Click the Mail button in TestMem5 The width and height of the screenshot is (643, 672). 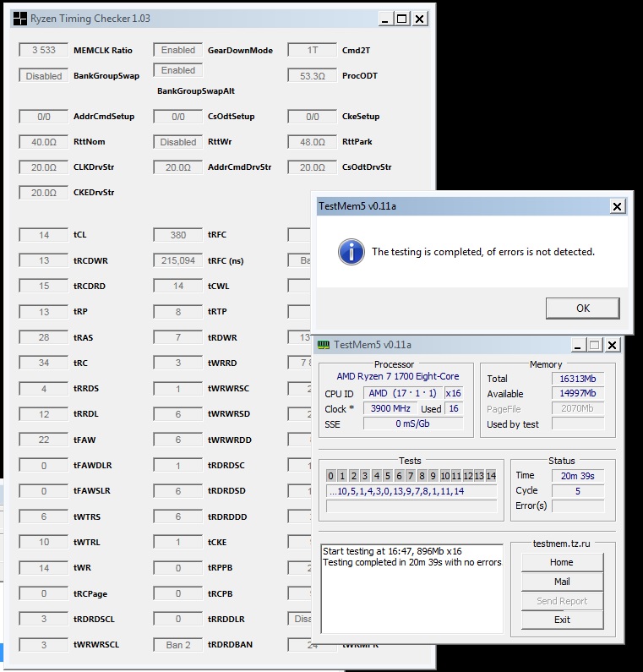pyautogui.click(x=562, y=582)
